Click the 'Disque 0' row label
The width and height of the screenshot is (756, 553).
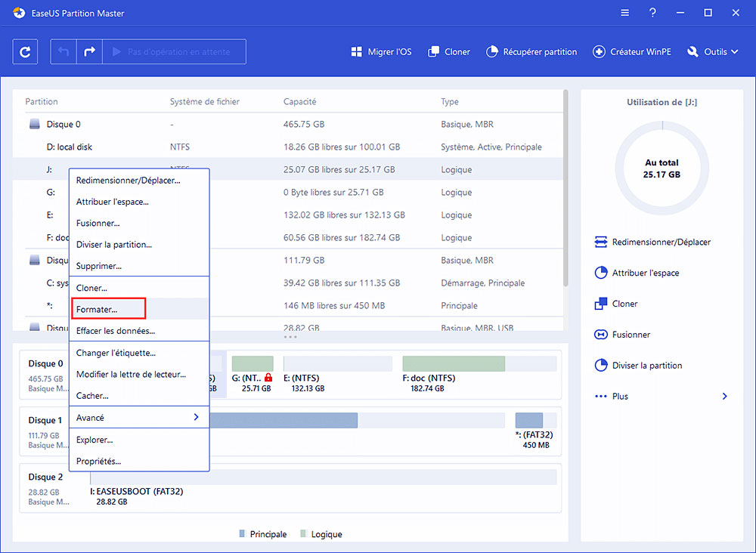pos(64,125)
